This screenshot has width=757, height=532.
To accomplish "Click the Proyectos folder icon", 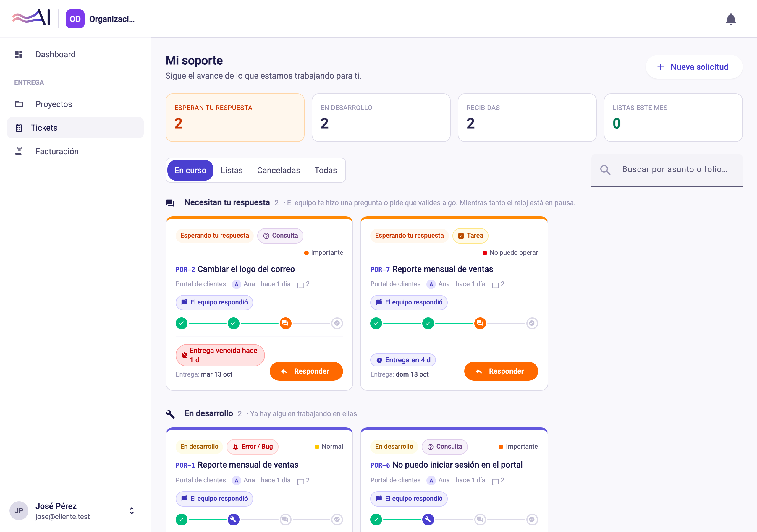I will [19, 104].
